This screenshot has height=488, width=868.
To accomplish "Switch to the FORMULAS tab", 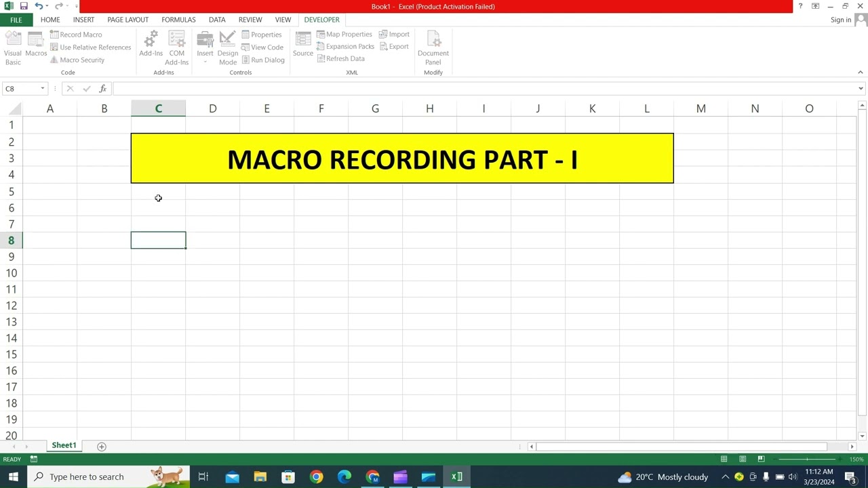I will click(x=178, y=20).
